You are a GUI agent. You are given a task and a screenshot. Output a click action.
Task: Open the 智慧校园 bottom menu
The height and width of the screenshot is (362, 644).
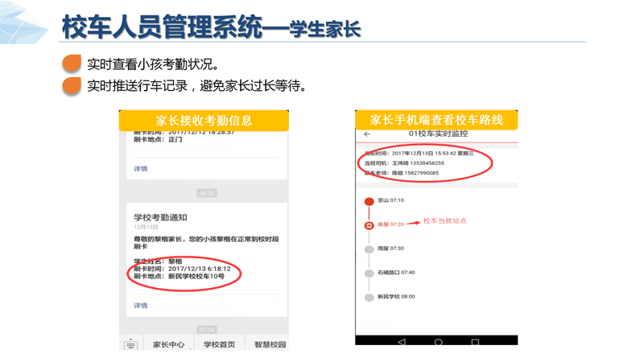(270, 344)
